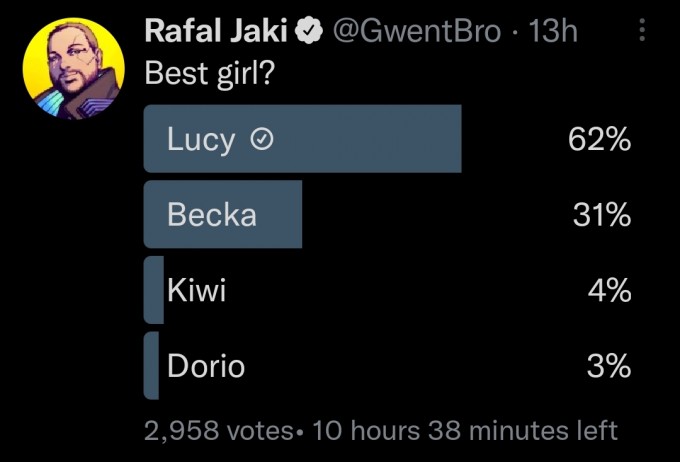680x462 pixels.
Task: Click the Lucy result bar
Action: (x=302, y=139)
